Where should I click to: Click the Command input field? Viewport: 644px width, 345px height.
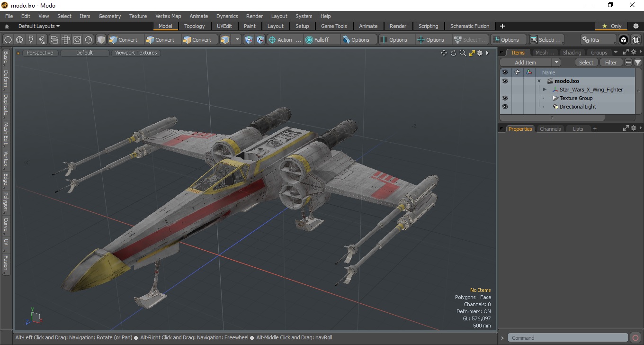[x=569, y=338]
